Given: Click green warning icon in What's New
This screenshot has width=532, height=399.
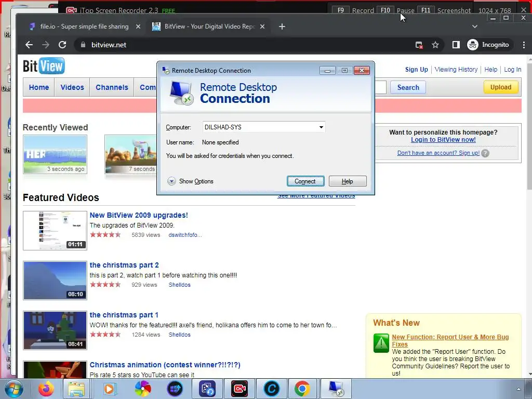Looking at the screenshot, I should click(x=381, y=343).
